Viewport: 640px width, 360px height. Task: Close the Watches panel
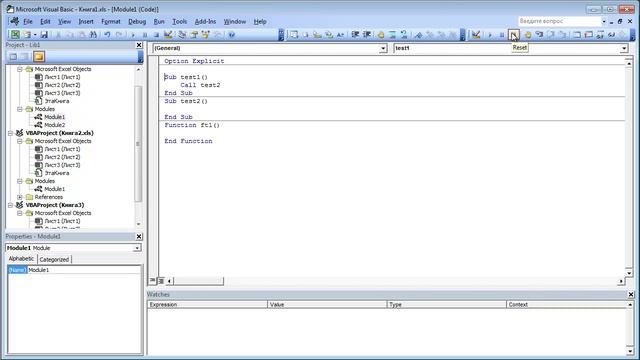point(631,294)
